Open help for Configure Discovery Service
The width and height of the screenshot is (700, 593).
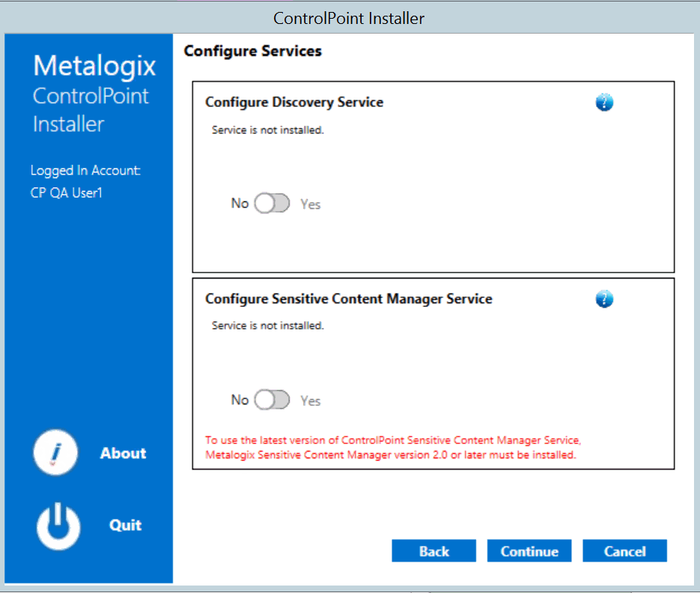(604, 102)
